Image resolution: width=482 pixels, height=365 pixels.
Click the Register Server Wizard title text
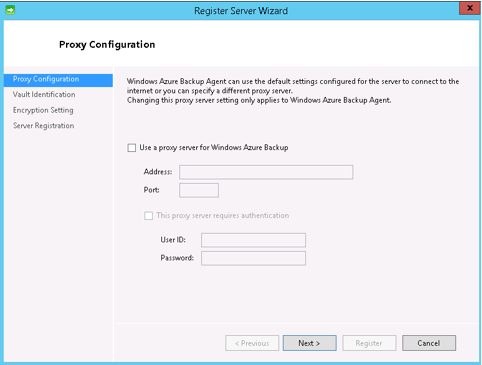pyautogui.click(x=241, y=11)
